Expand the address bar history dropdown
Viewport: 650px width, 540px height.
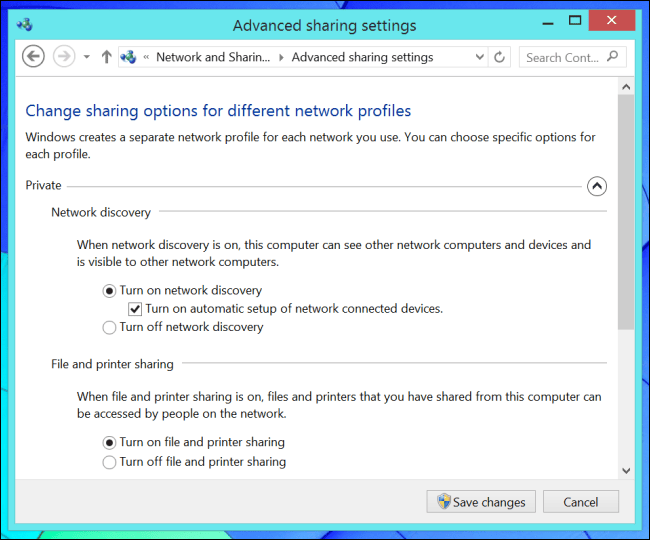coord(479,57)
